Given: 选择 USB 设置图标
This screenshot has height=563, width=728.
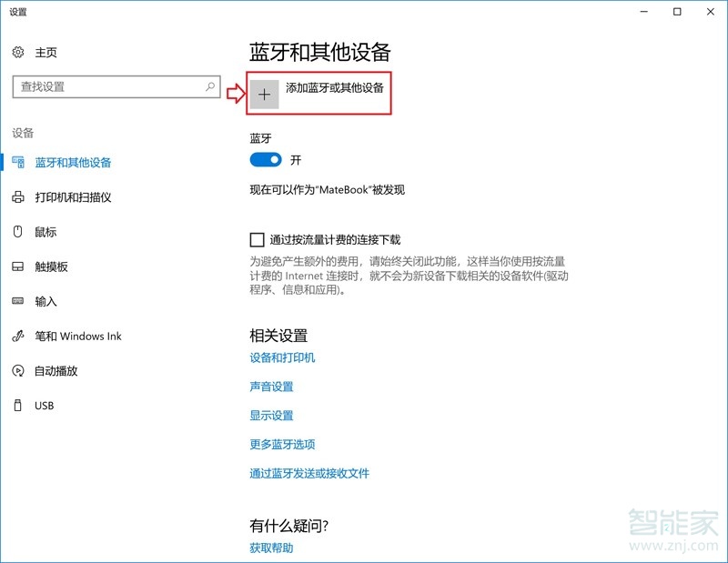Looking at the screenshot, I should click(16, 406).
